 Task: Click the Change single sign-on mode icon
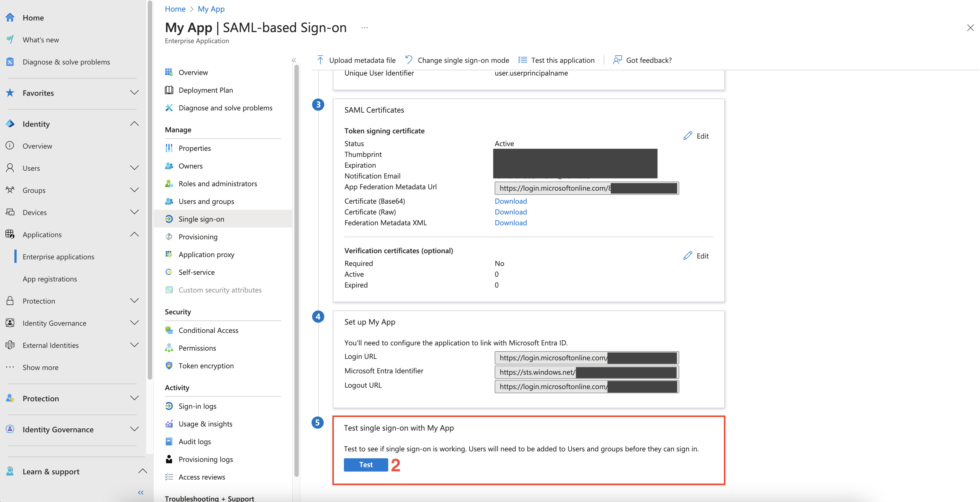click(x=409, y=60)
